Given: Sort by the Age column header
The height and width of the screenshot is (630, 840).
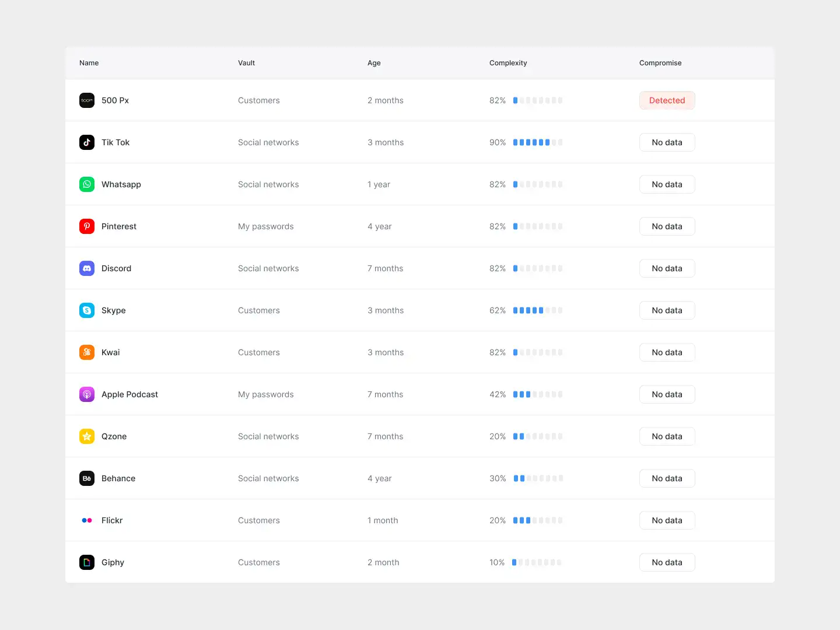Looking at the screenshot, I should coord(374,63).
